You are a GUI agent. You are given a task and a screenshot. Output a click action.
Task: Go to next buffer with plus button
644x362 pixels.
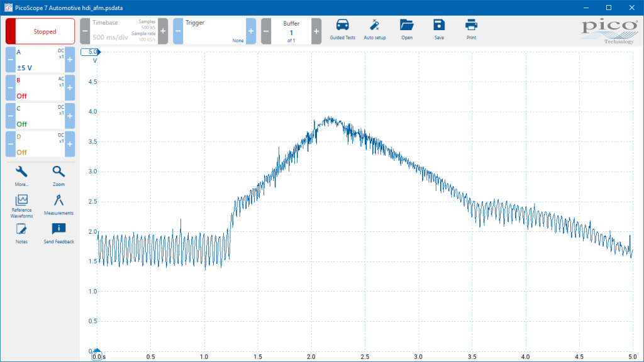(316, 31)
